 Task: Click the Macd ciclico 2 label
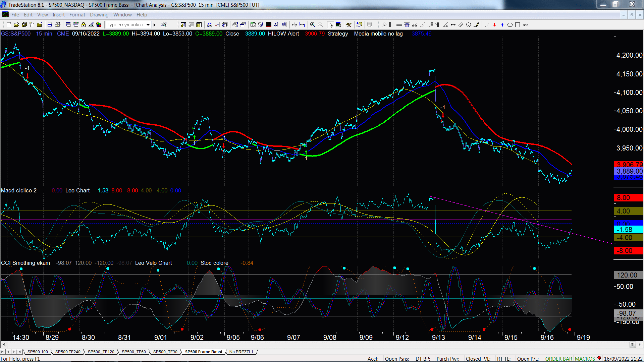[x=19, y=191]
